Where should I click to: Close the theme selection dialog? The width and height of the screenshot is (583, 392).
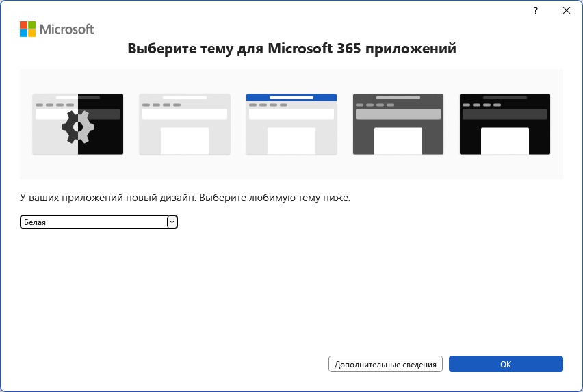tap(567, 10)
